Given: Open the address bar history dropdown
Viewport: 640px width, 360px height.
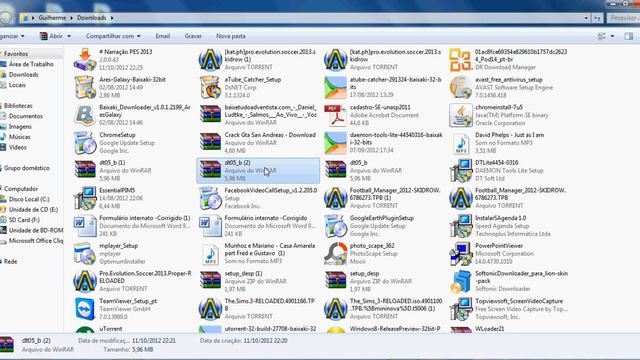Looking at the screenshot, I should point(586,18).
